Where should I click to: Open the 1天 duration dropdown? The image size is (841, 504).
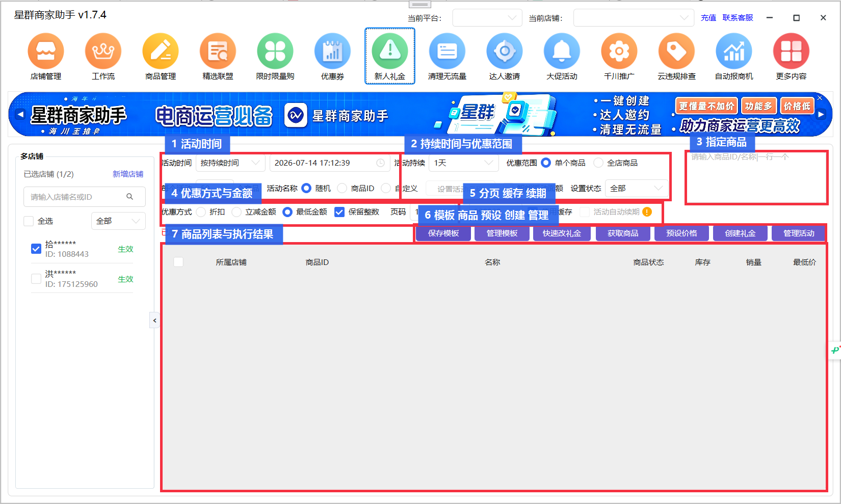(x=464, y=163)
